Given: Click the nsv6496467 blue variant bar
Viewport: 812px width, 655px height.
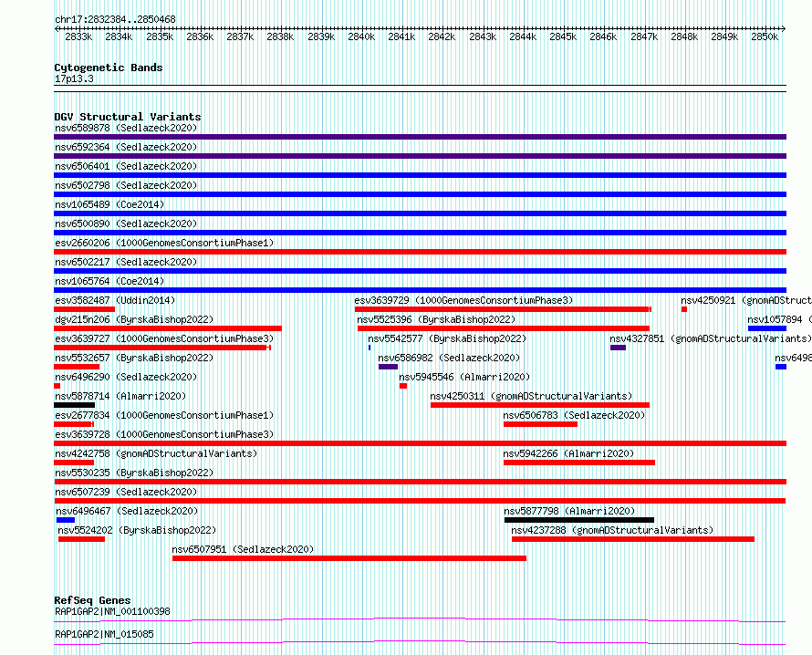Looking at the screenshot, I should point(66,520).
